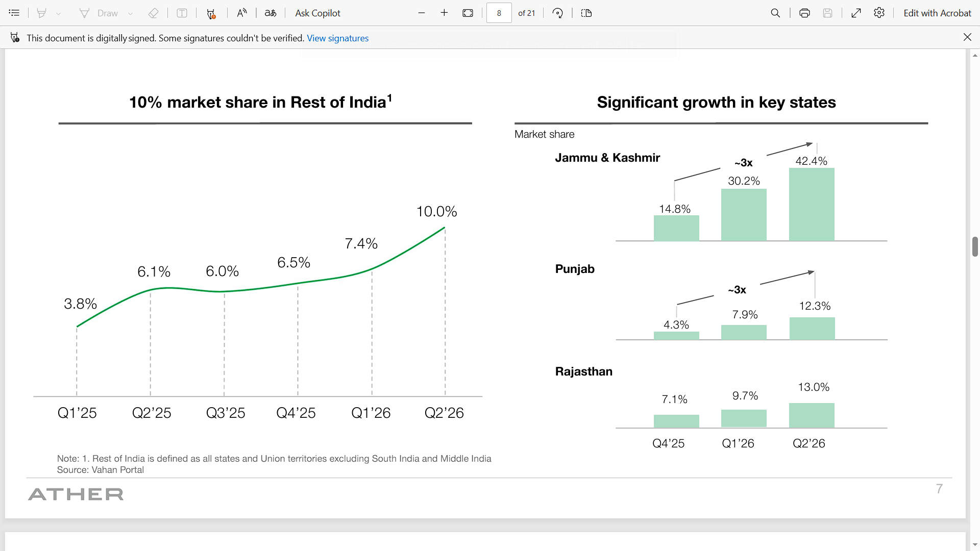Screen dimensions: 980x551
Task: Expand the Draw options dropdown arrow
Action: 131,13
